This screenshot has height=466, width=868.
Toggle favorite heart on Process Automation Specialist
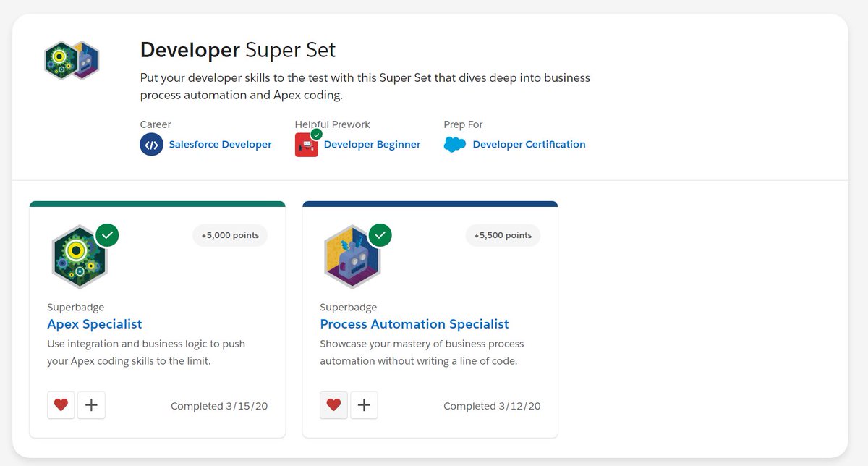(333, 405)
